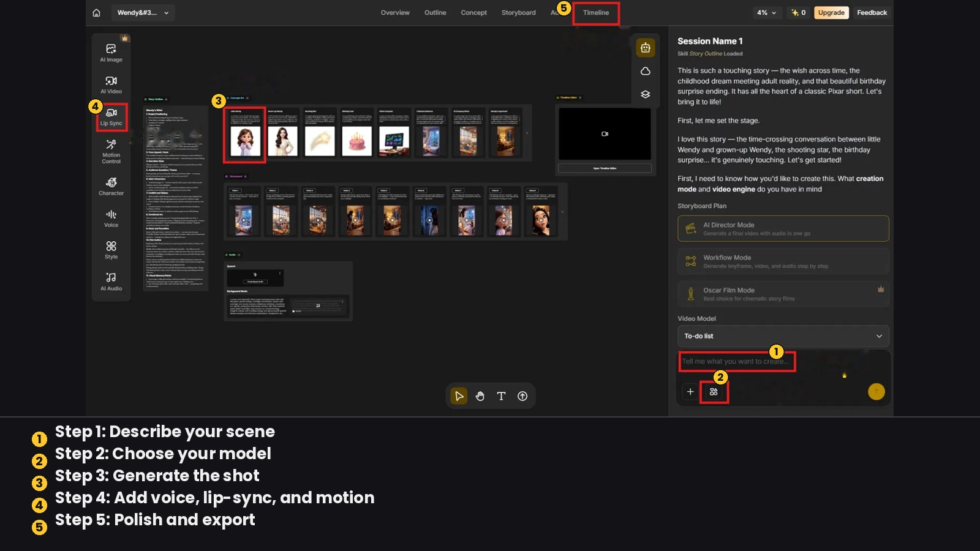Play the last storyboard video card
Viewport: 980px width, 551px height.
(541, 220)
